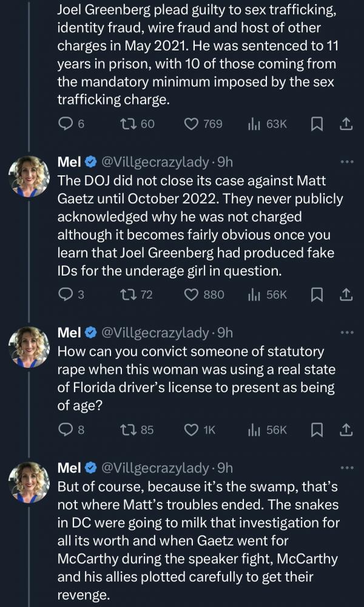Retweet the post with 72 reposts
The image size is (364, 607).
point(136,295)
